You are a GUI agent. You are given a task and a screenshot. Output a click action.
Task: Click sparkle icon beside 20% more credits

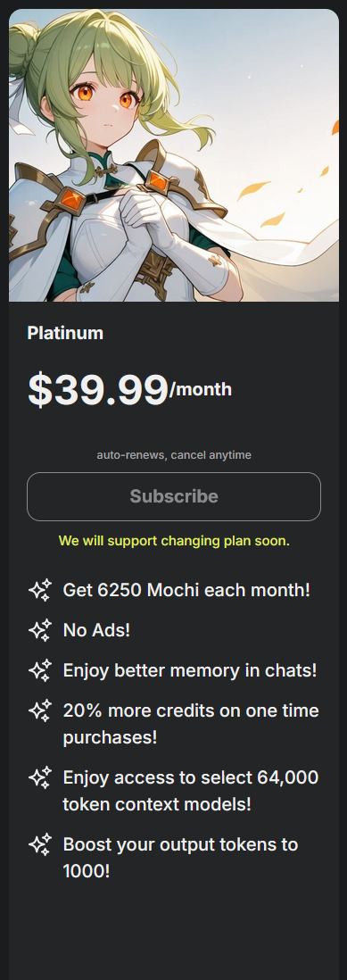click(x=40, y=710)
